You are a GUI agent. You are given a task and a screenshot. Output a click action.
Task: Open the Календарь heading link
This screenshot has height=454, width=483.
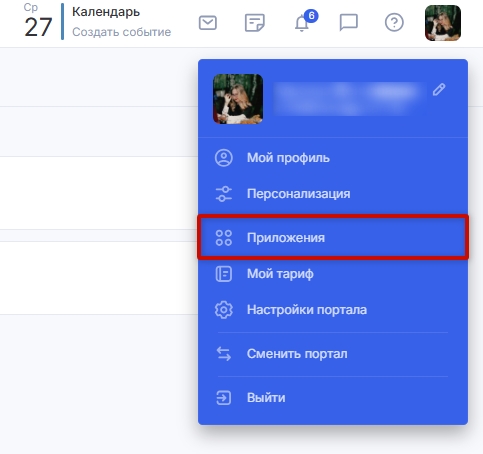tap(106, 12)
